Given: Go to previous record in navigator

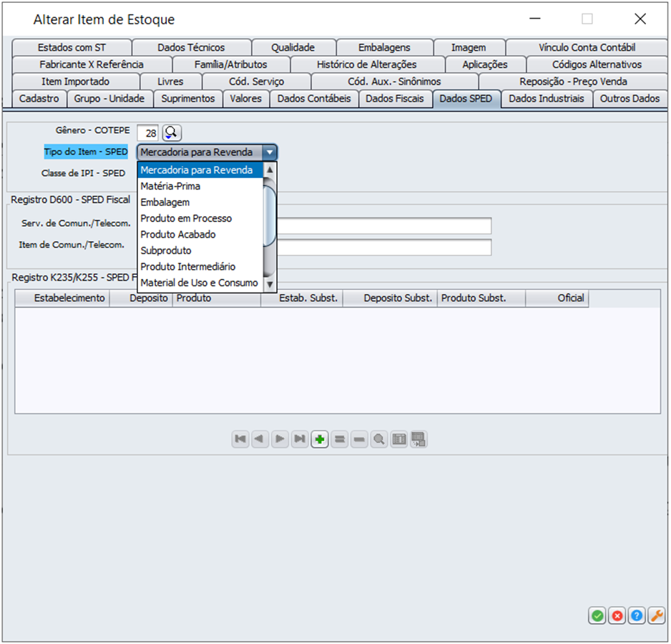Looking at the screenshot, I should [260, 439].
